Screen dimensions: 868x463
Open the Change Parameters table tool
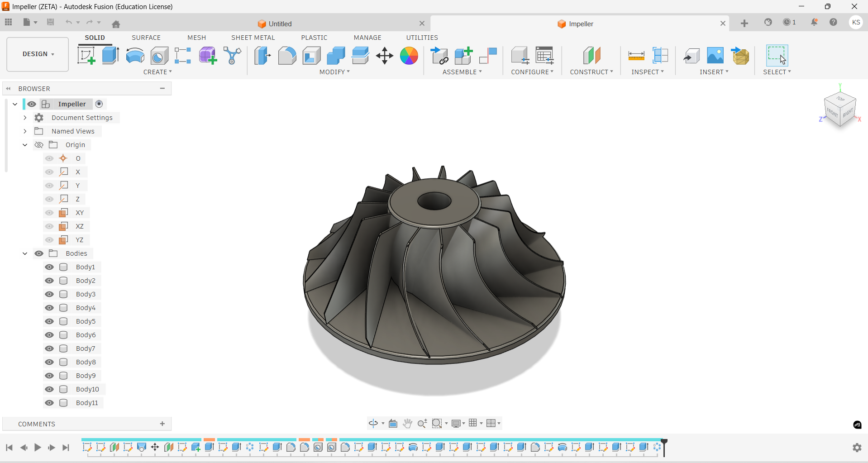(x=544, y=56)
